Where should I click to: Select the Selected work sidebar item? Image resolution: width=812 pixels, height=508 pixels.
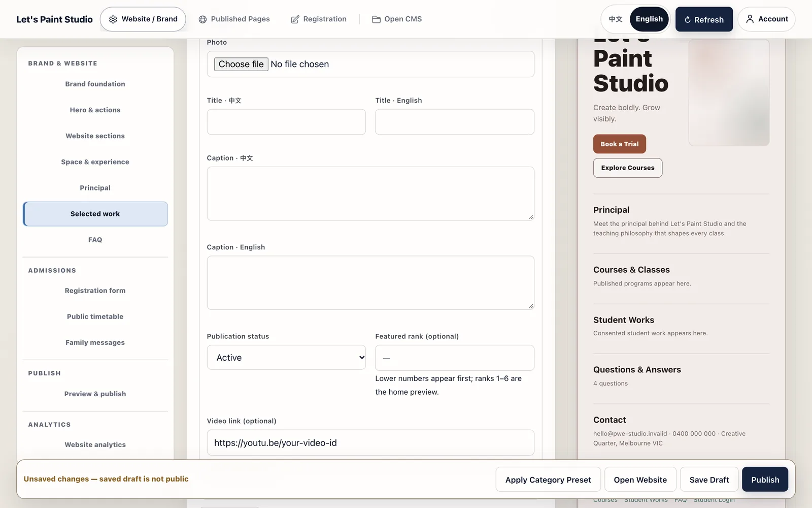(95, 214)
